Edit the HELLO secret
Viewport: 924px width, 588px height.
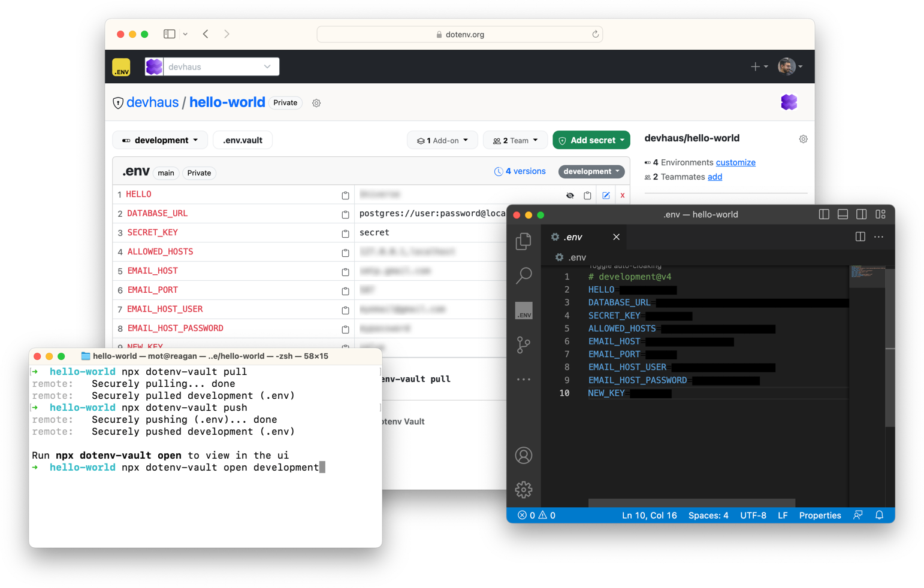[x=606, y=195]
